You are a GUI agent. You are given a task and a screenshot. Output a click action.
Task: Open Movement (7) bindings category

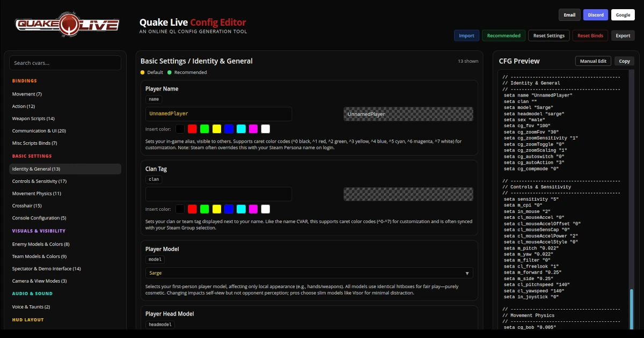65,94
